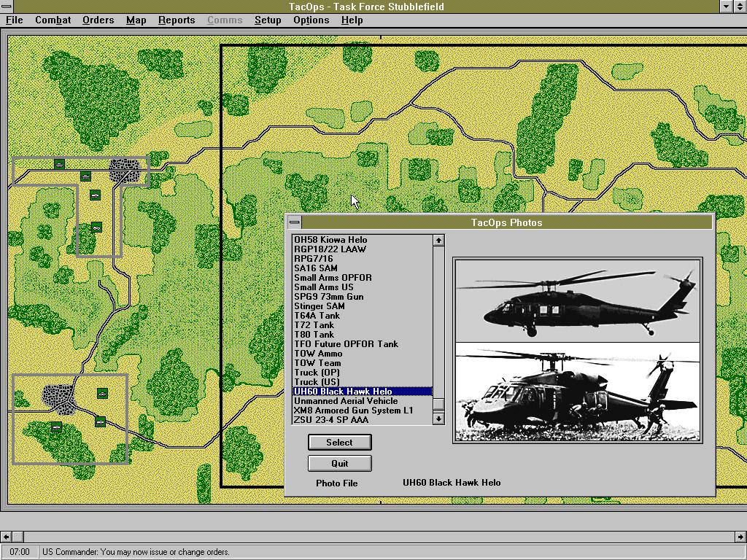The height and width of the screenshot is (560, 747).
Task: Select the unit icon east of the southern town
Action: 102,393
